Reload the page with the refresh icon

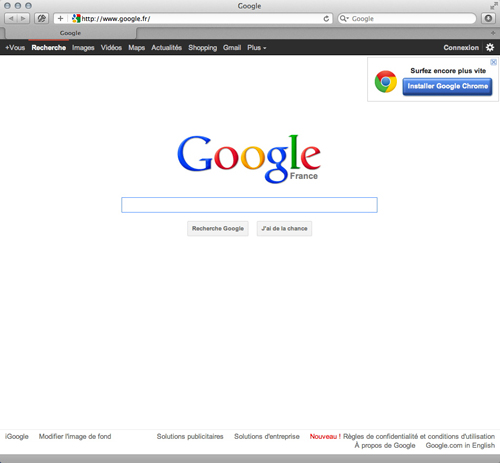click(326, 19)
